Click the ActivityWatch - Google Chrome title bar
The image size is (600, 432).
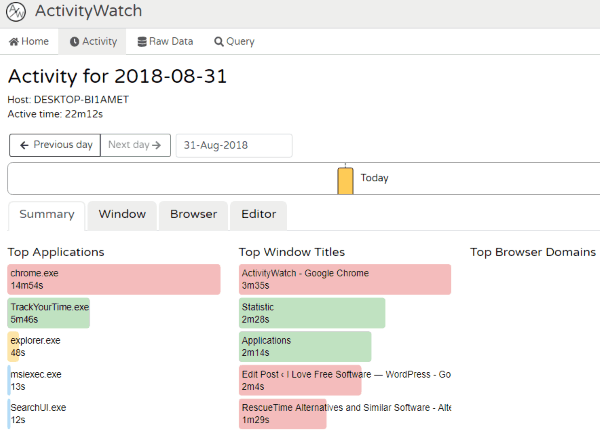pyautogui.click(x=345, y=279)
